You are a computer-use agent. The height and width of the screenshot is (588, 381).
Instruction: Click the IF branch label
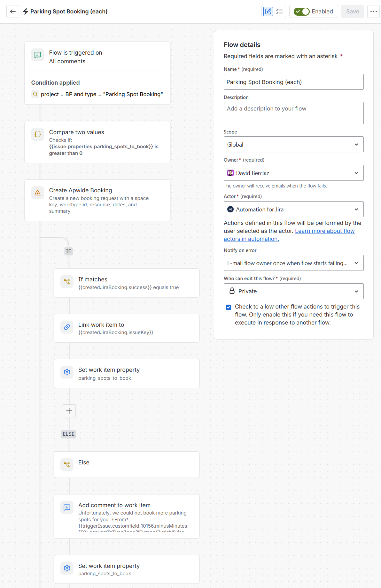pyautogui.click(x=68, y=251)
